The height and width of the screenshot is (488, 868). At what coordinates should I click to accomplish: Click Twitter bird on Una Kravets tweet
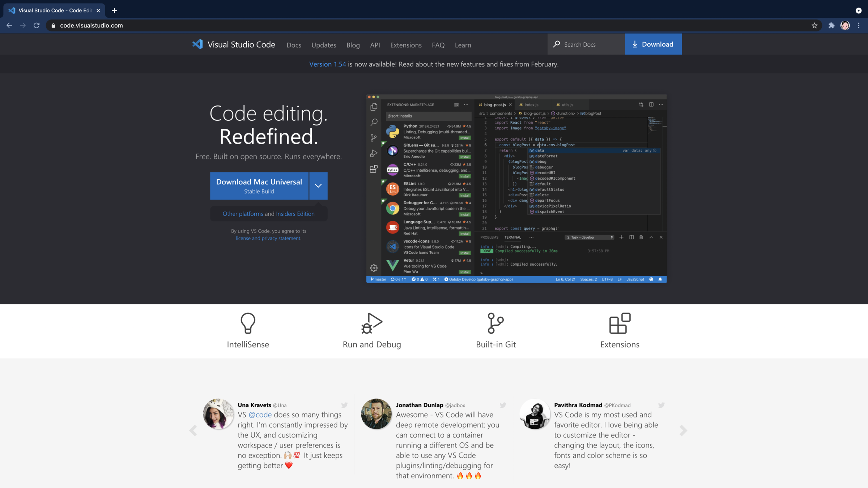point(344,405)
